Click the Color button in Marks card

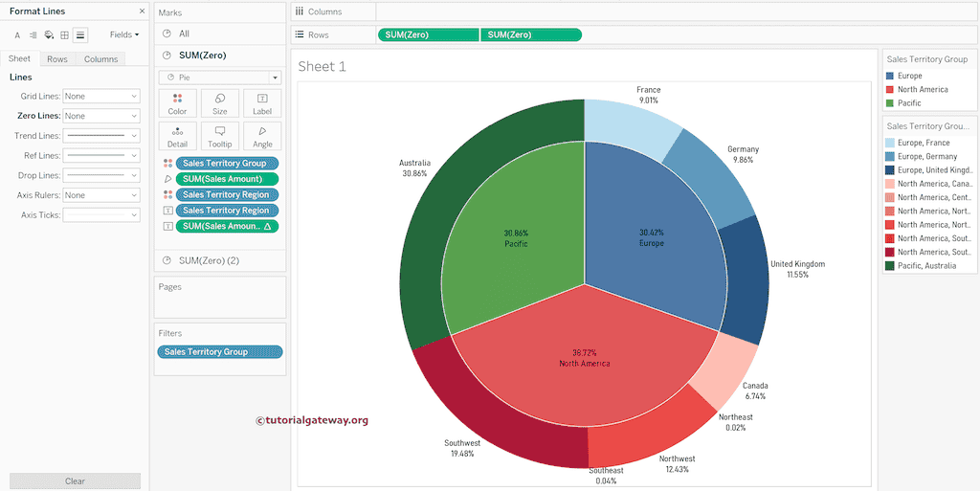tap(177, 103)
